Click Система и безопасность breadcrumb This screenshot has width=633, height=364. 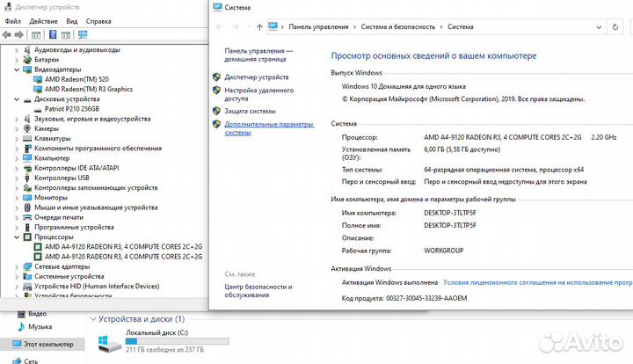pyautogui.click(x=398, y=27)
